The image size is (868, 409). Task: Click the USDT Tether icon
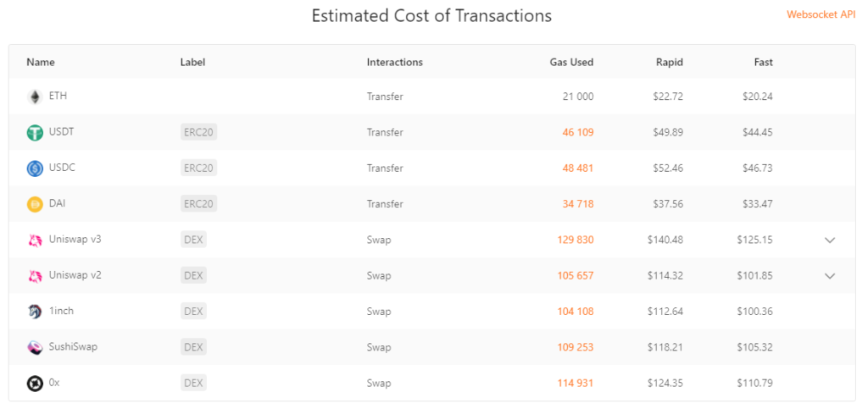point(35,133)
